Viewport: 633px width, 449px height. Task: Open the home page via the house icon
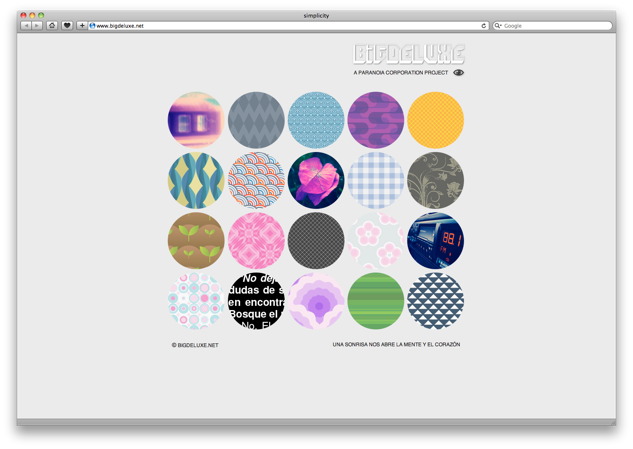click(52, 25)
